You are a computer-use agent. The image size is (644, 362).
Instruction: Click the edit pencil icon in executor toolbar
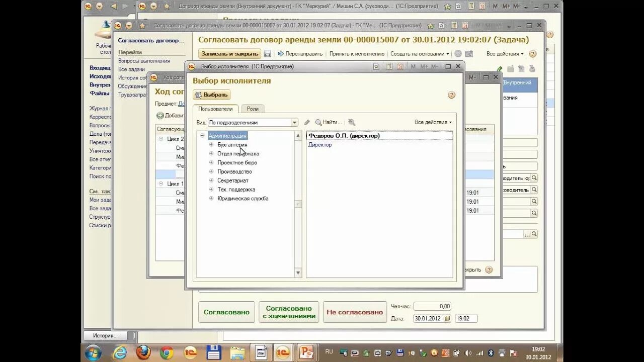[x=307, y=122]
